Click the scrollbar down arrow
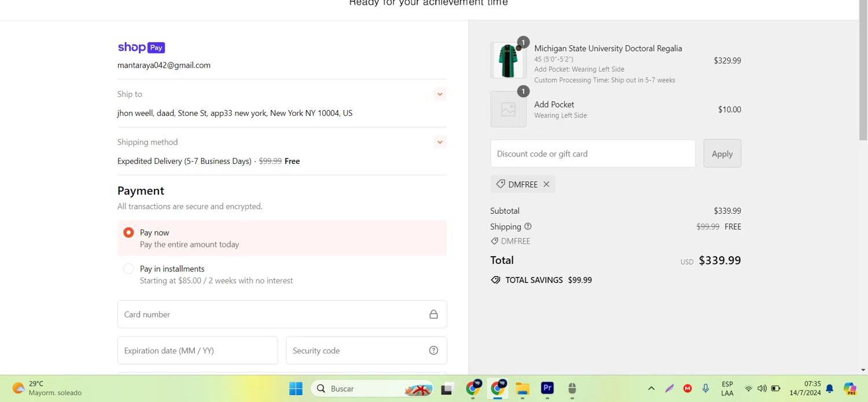 click(x=863, y=370)
